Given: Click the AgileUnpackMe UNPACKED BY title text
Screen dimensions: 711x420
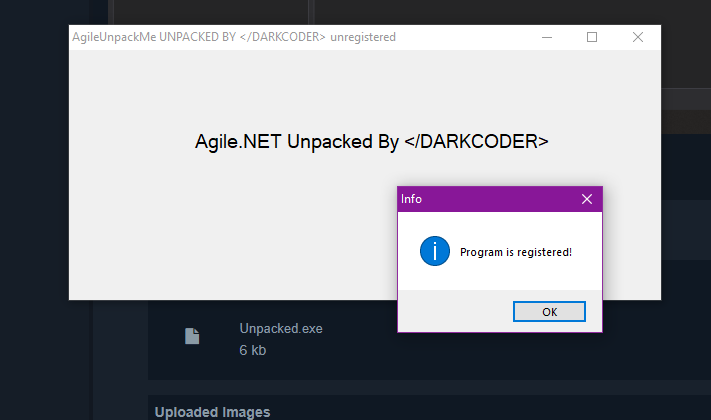Looking at the screenshot, I should pyautogui.click(x=199, y=37).
